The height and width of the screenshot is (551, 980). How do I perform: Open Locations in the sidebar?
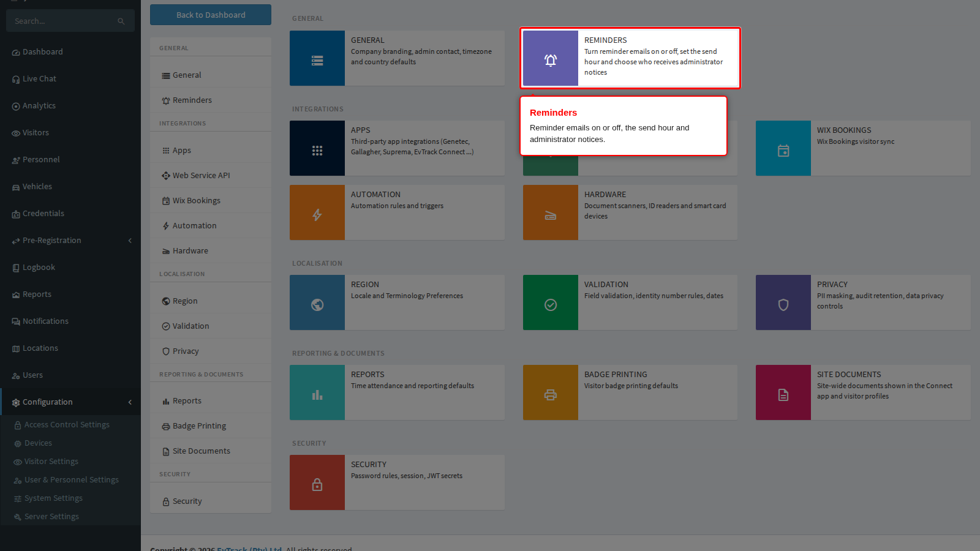click(x=70, y=348)
